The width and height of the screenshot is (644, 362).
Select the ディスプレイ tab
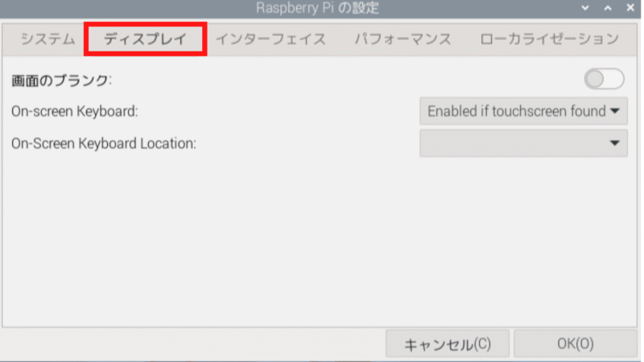click(146, 39)
